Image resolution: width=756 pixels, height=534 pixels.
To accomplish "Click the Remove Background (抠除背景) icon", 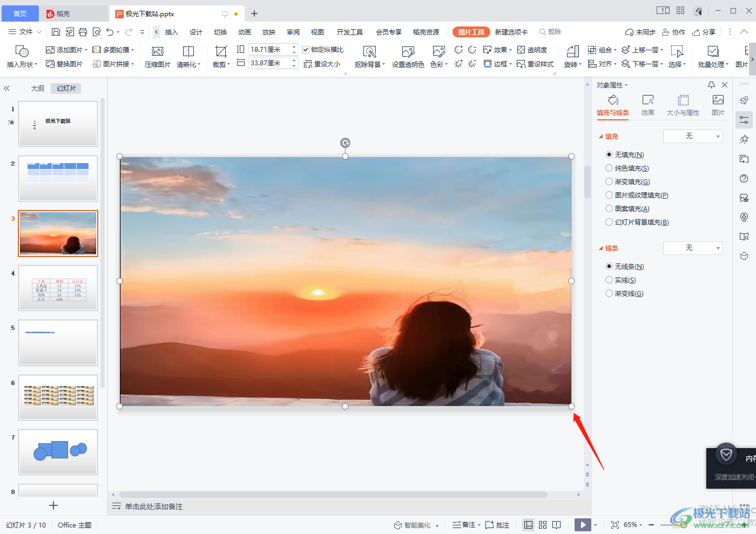I will click(370, 51).
